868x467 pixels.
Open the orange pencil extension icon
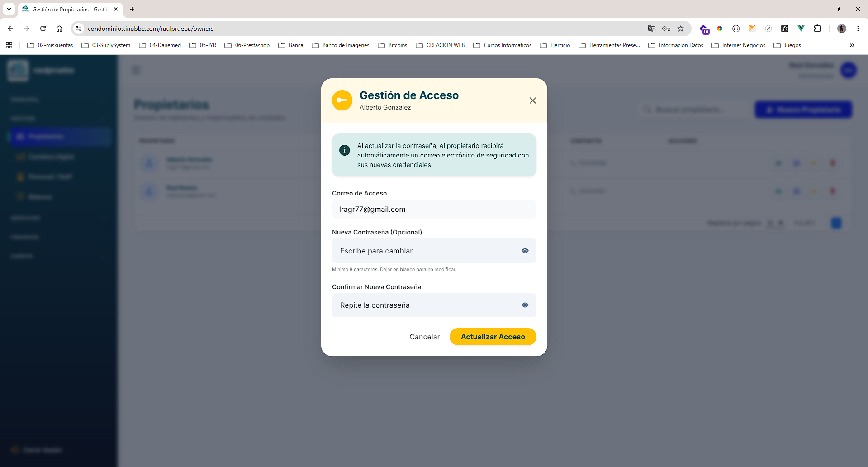[752, 29]
